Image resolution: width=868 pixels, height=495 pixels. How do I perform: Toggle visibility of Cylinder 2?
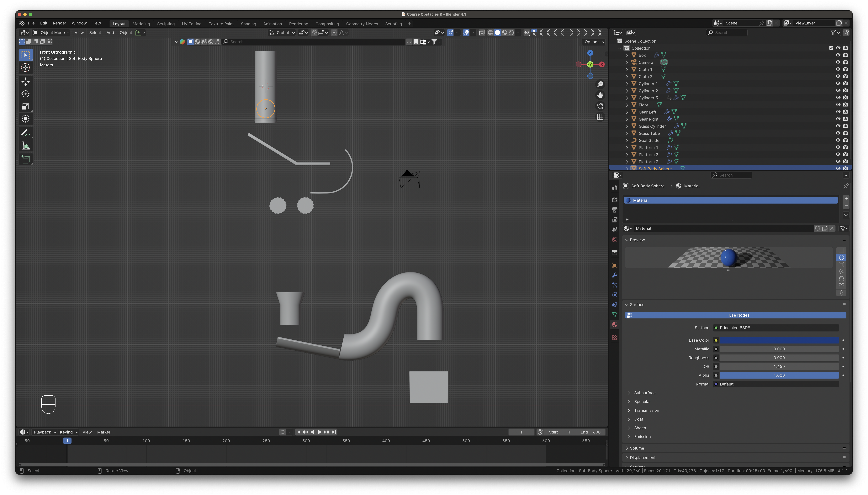[x=838, y=91]
